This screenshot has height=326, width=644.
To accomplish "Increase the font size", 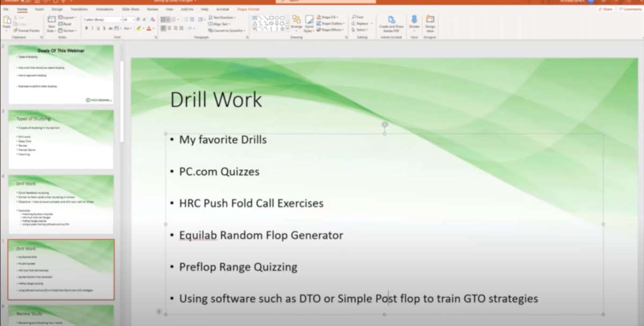I will 137,19.
